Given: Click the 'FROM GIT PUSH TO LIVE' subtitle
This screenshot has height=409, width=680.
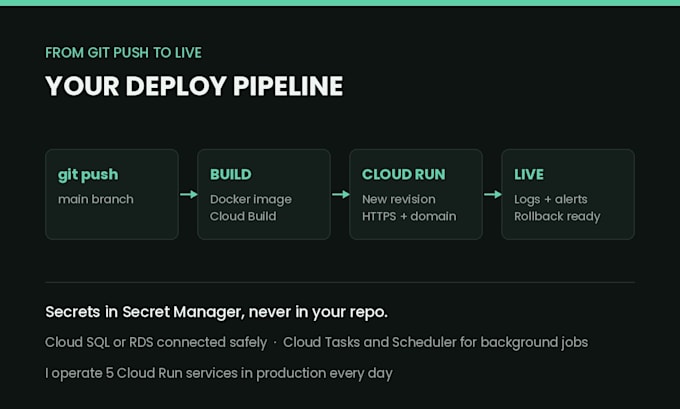Looking at the screenshot, I should click(x=123, y=53).
